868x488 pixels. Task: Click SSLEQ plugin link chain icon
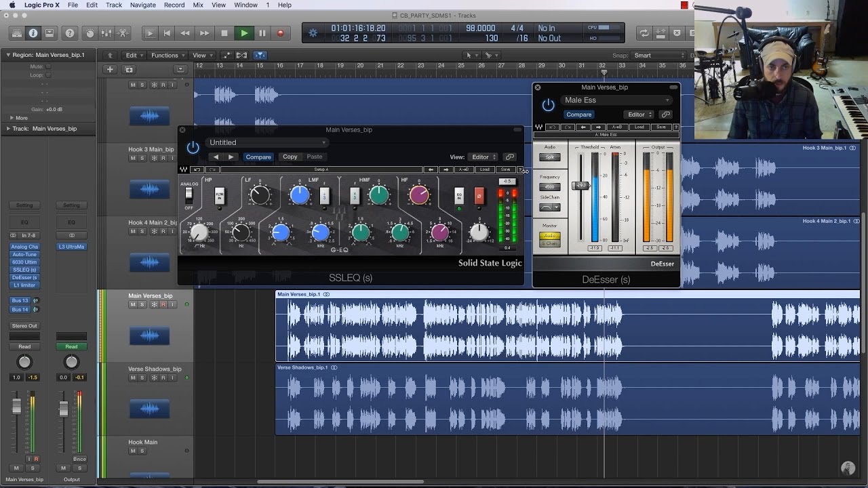[x=510, y=157]
